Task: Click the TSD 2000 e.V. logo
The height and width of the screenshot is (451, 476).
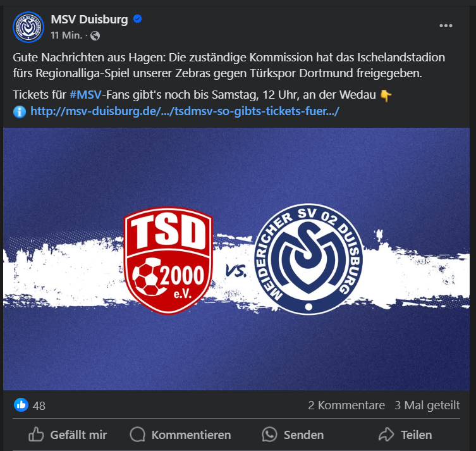Action: click(168, 260)
